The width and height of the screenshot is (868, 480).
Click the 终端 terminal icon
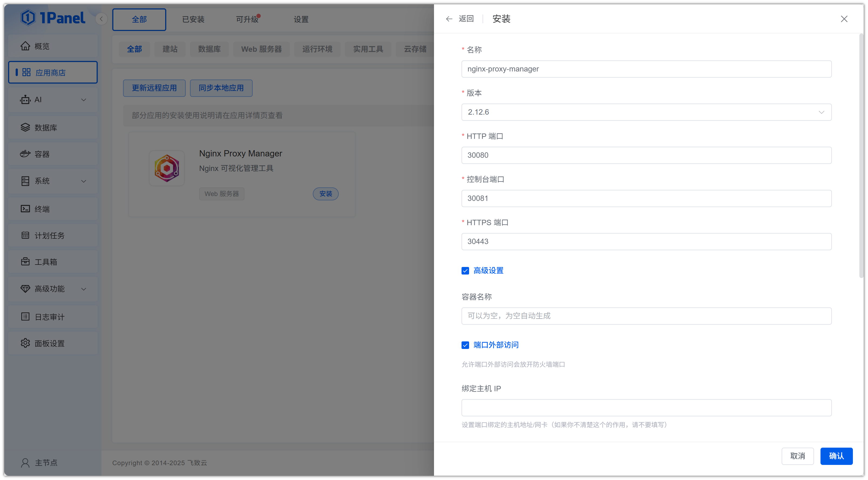(x=25, y=209)
